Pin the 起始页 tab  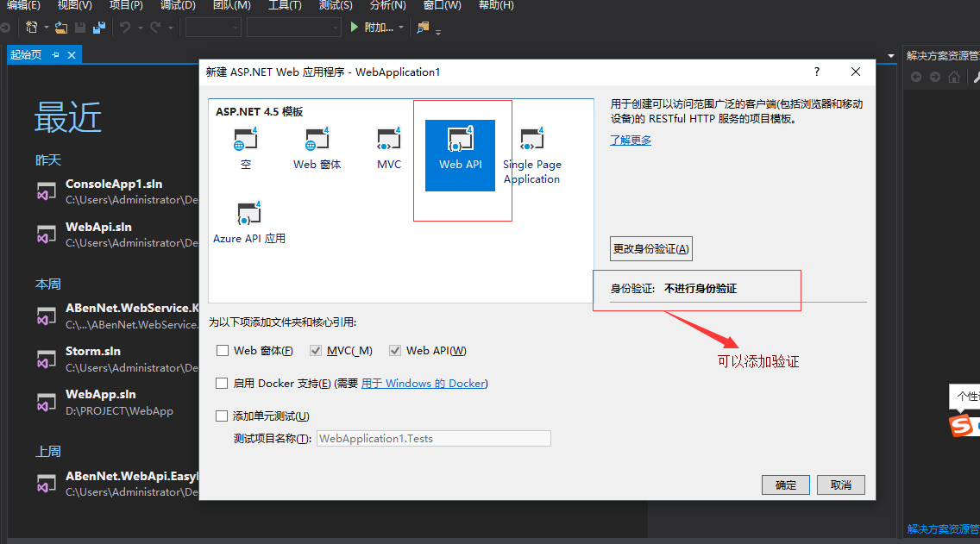55,55
